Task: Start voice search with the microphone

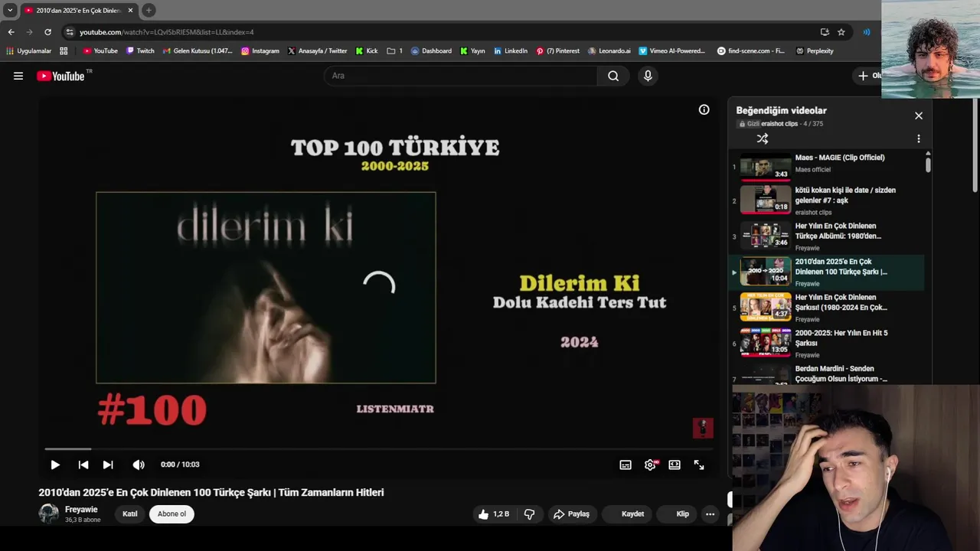Action: [x=648, y=76]
